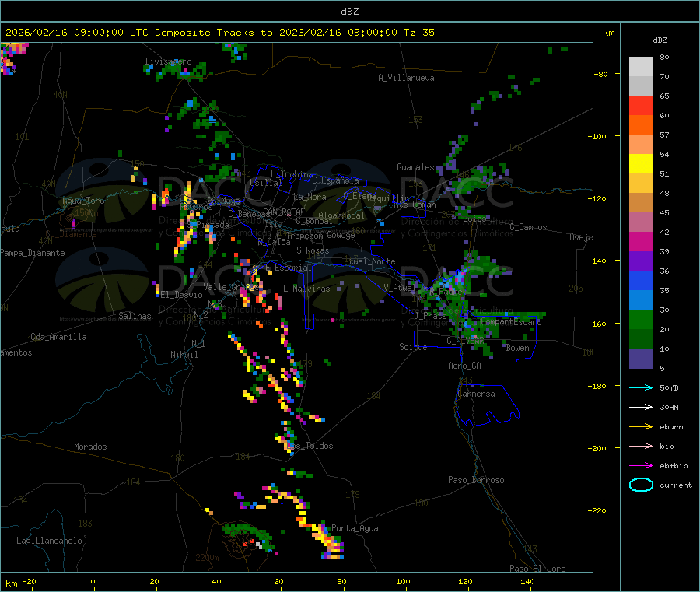The image size is (700, 592).
Task: Click the Paso_Barroso map label
Action: click(x=476, y=480)
